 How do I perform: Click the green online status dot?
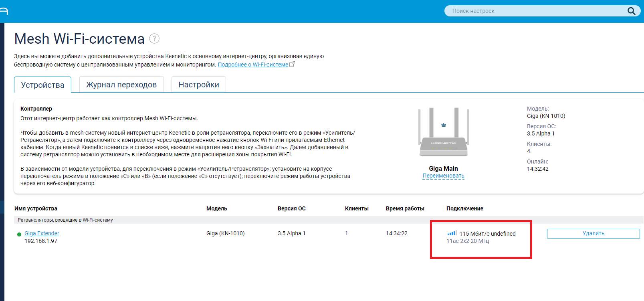19,234
